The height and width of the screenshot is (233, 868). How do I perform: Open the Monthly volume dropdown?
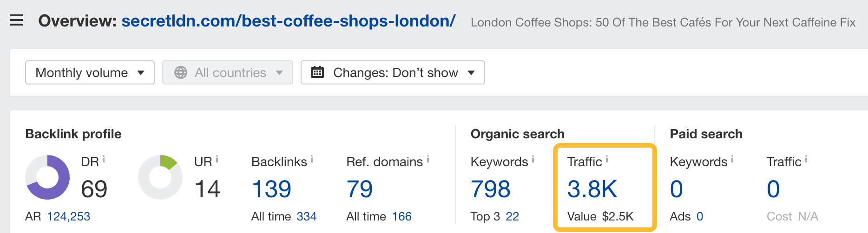(x=90, y=72)
